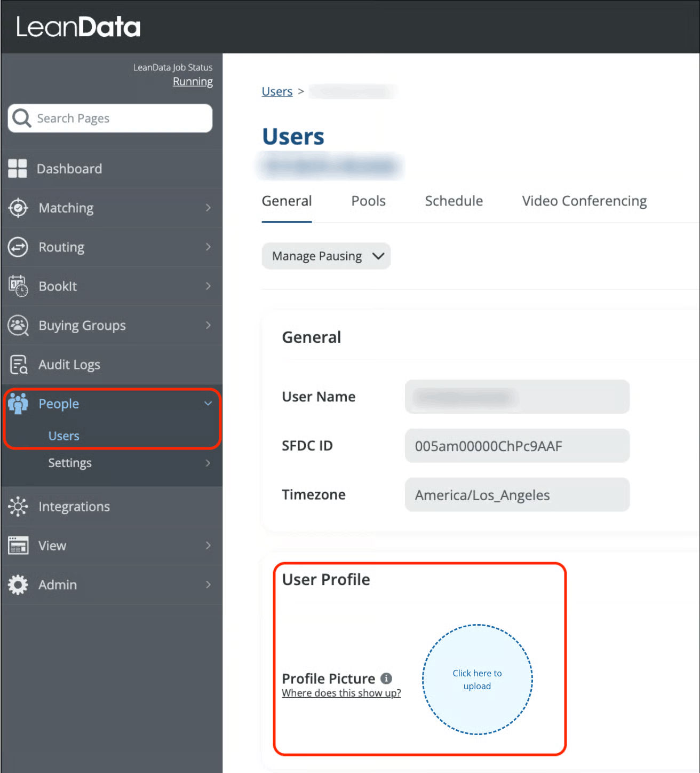Click the 'Users' page title
This screenshot has height=773, width=700.
(293, 137)
